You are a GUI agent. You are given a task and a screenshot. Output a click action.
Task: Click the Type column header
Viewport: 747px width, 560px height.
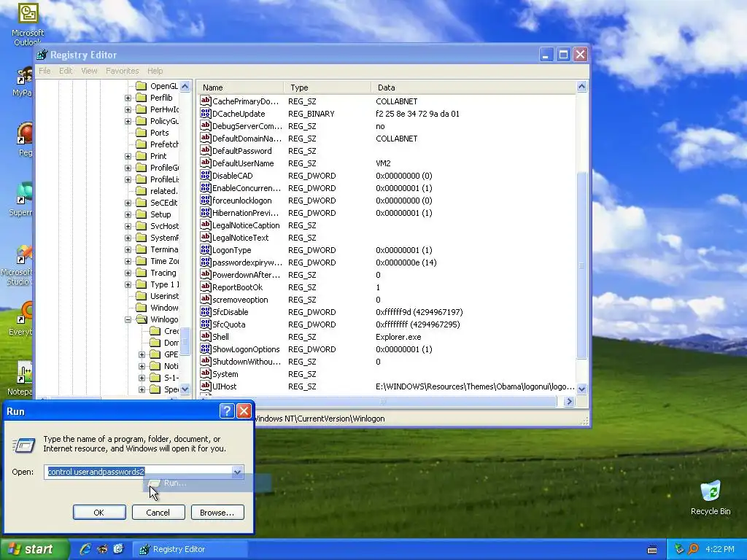[x=328, y=87]
